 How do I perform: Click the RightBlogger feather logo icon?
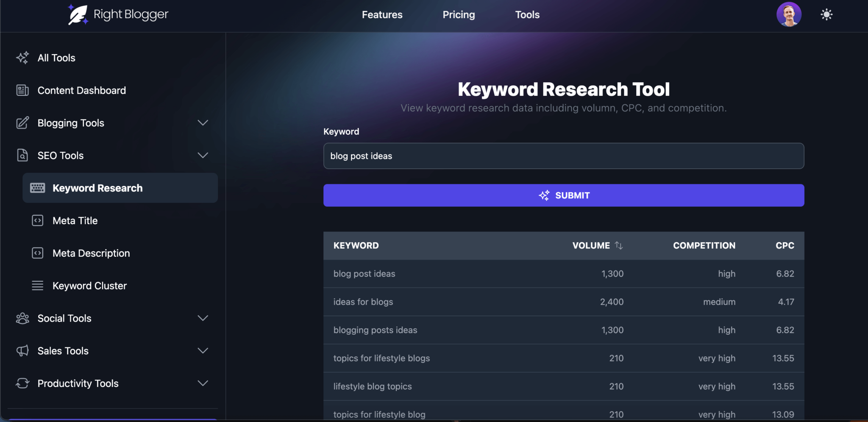click(x=78, y=14)
